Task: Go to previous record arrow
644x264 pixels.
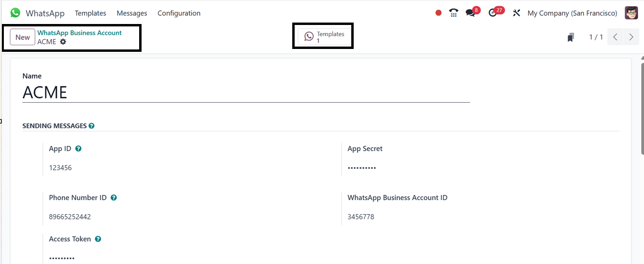Action: (x=615, y=37)
